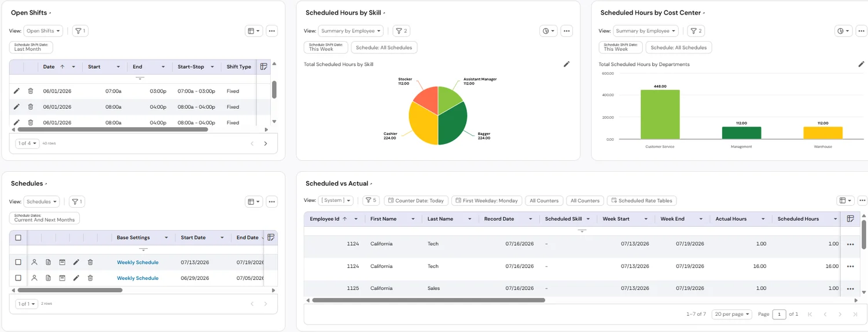Open layout dropdown in Open Shifts widget

click(254, 31)
